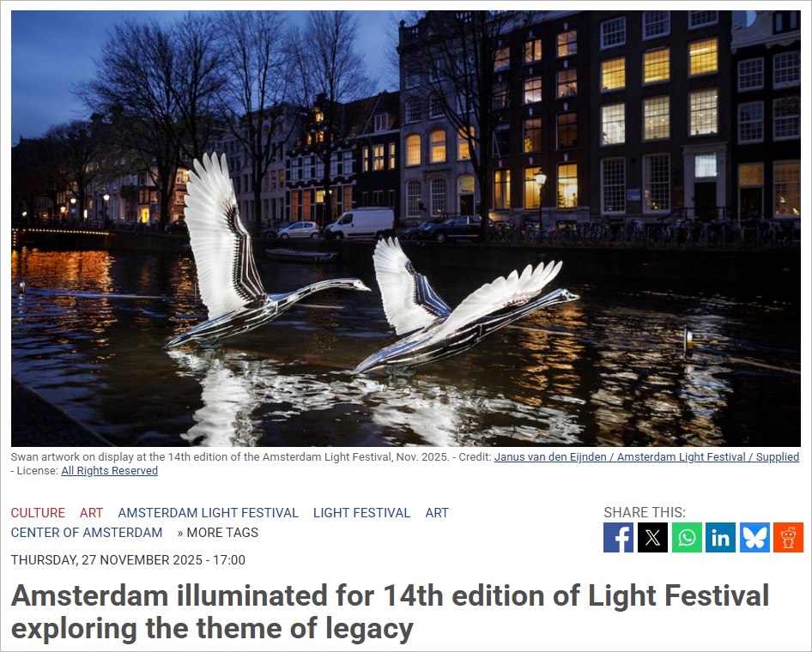
Task: Open the CULTURE category link
Action: pos(38,513)
